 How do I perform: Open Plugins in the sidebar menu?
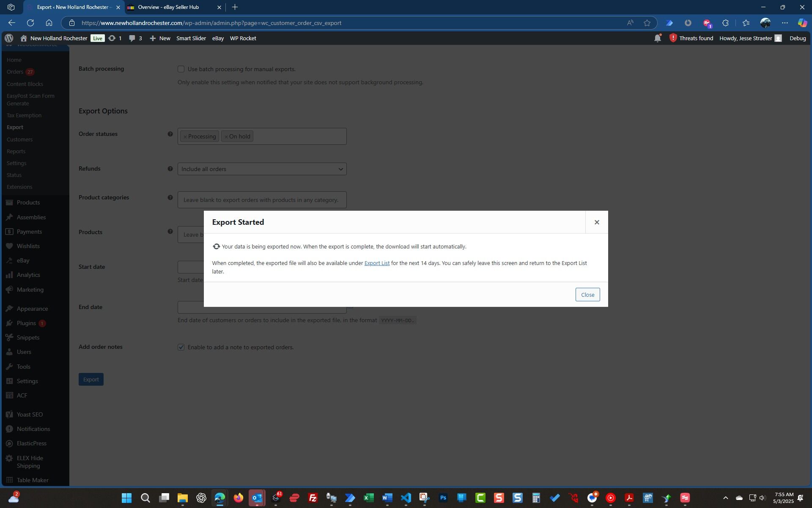point(26,323)
